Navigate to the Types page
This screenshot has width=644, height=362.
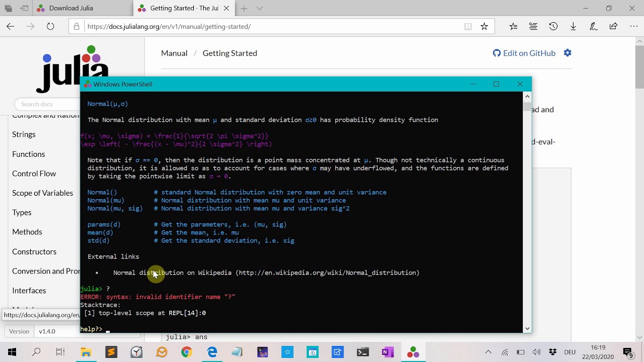coord(22,213)
